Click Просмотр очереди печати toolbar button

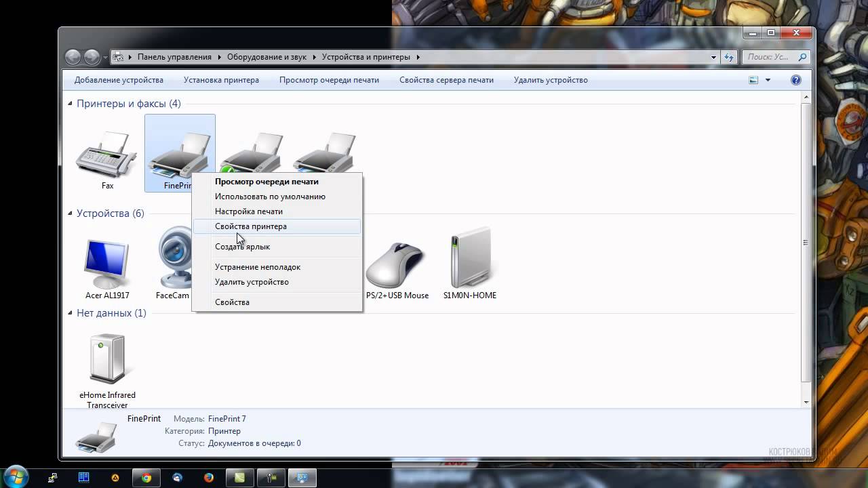[329, 80]
